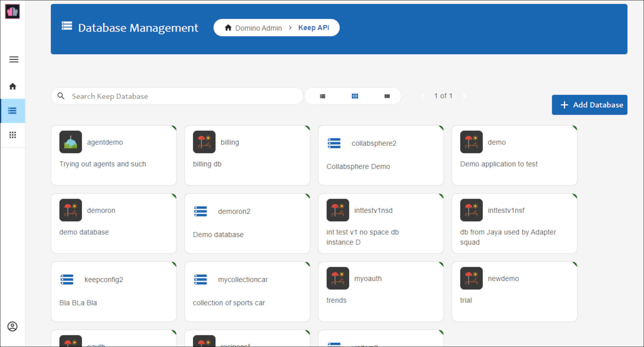
Task: Open the user account icon
Action: [x=12, y=326]
